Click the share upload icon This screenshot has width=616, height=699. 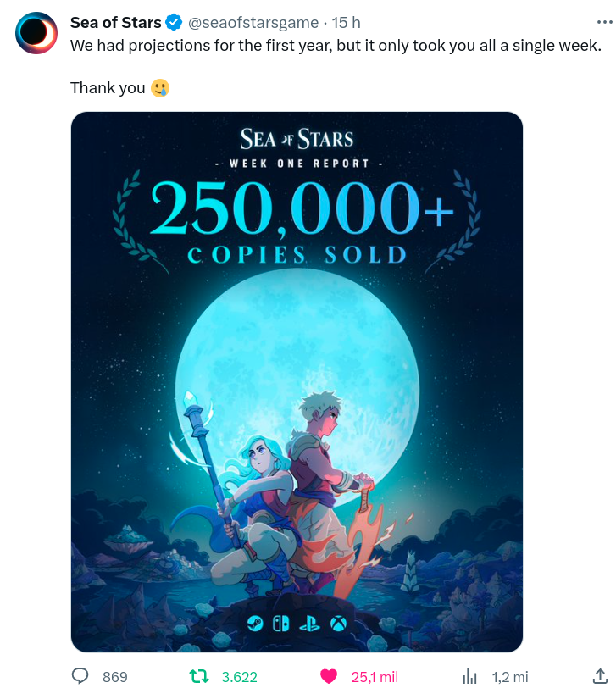tap(600, 676)
